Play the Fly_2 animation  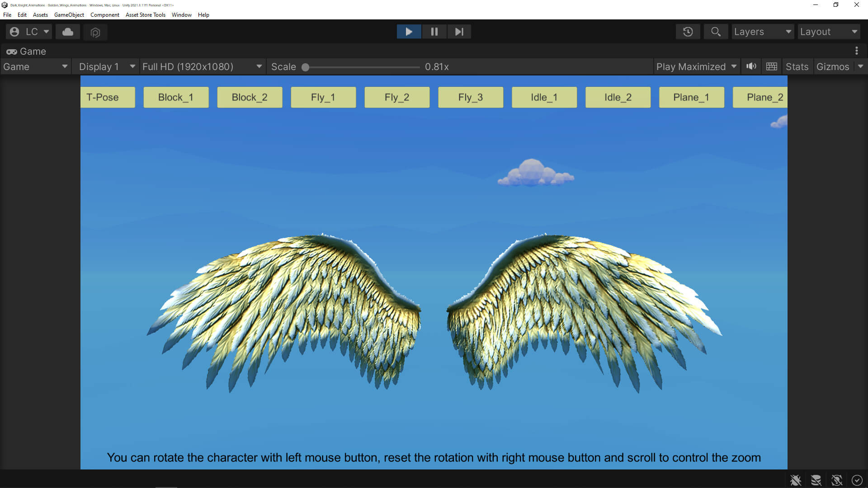point(397,97)
